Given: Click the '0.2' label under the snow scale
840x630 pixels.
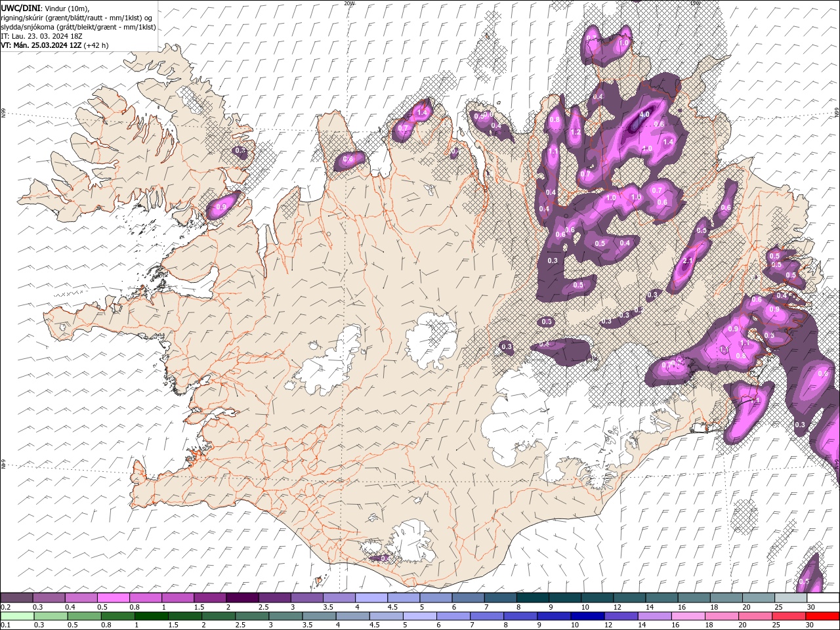Looking at the screenshot, I should pyautogui.click(x=6, y=607).
